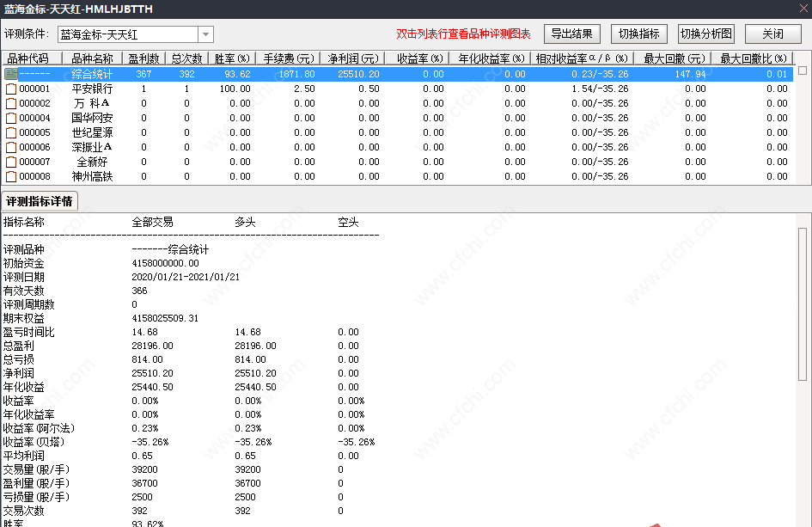This screenshot has width=812, height=527.
Task: Click the 年化收益 label in details
Action: click(24, 387)
